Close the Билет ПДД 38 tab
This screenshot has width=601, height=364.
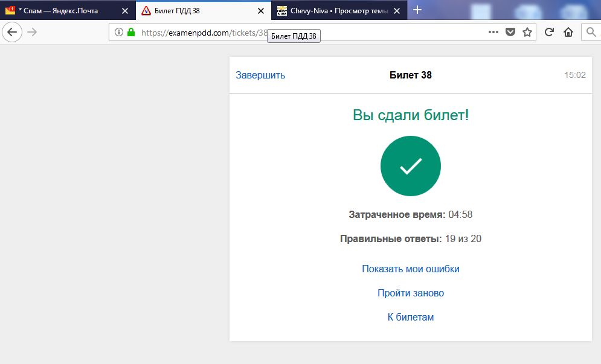(260, 11)
